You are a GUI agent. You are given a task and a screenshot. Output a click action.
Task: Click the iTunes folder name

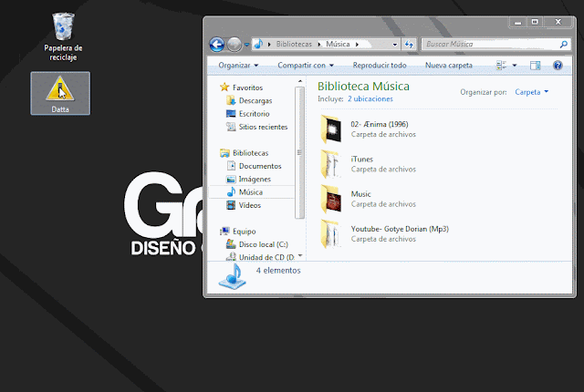(361, 160)
